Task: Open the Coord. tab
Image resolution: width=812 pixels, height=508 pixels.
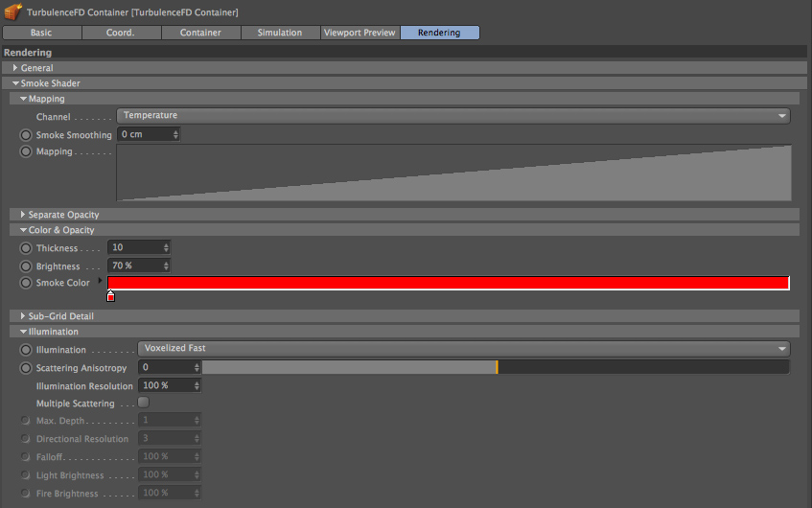Action: click(121, 33)
